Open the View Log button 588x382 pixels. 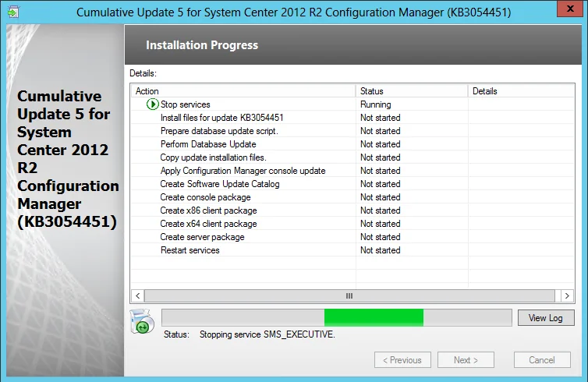click(x=546, y=318)
